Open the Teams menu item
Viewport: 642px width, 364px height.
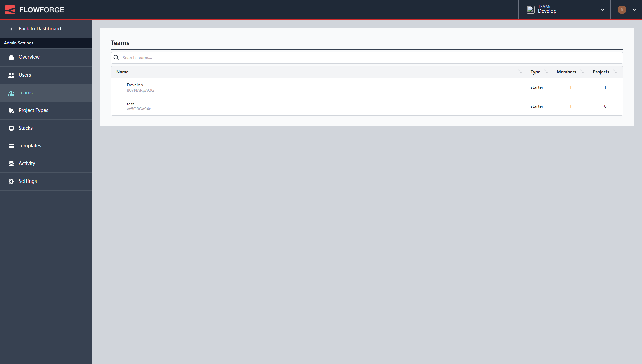click(x=26, y=93)
